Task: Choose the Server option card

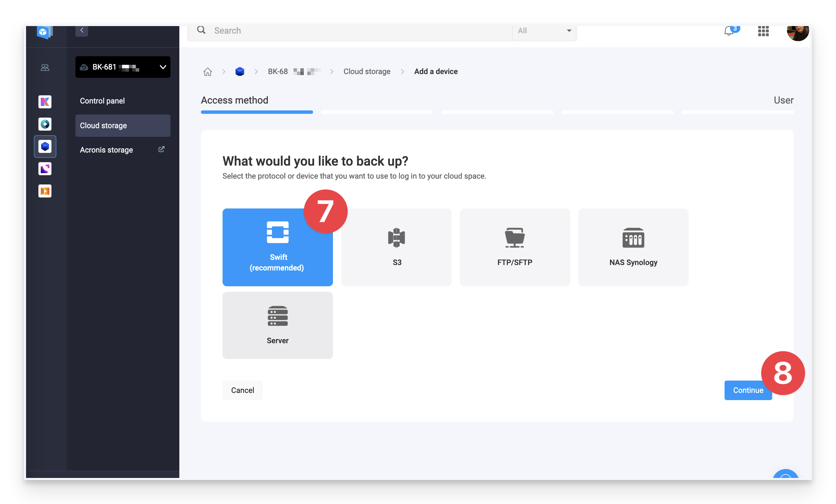Action: click(277, 325)
